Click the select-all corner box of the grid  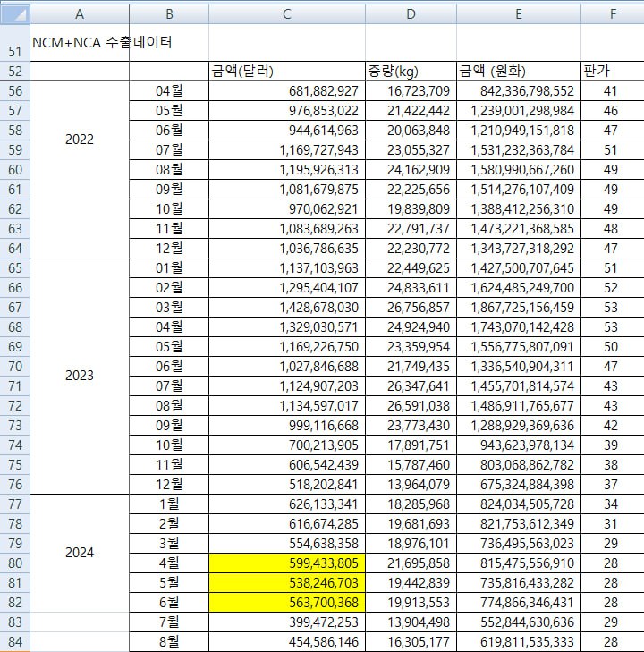14,14
